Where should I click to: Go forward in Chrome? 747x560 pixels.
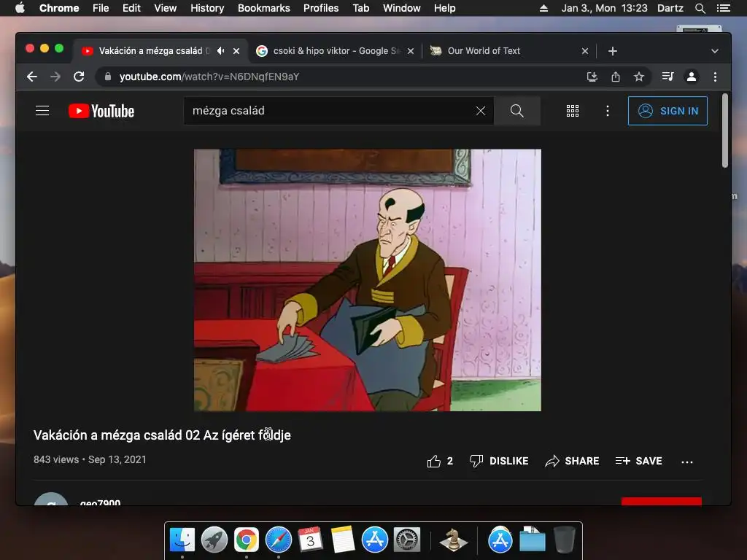[x=55, y=77]
